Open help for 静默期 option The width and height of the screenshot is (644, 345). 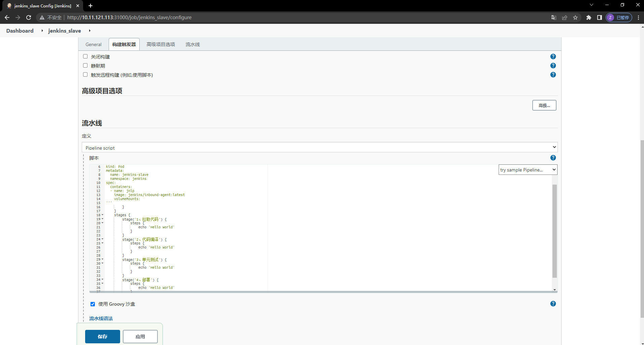[x=553, y=66]
